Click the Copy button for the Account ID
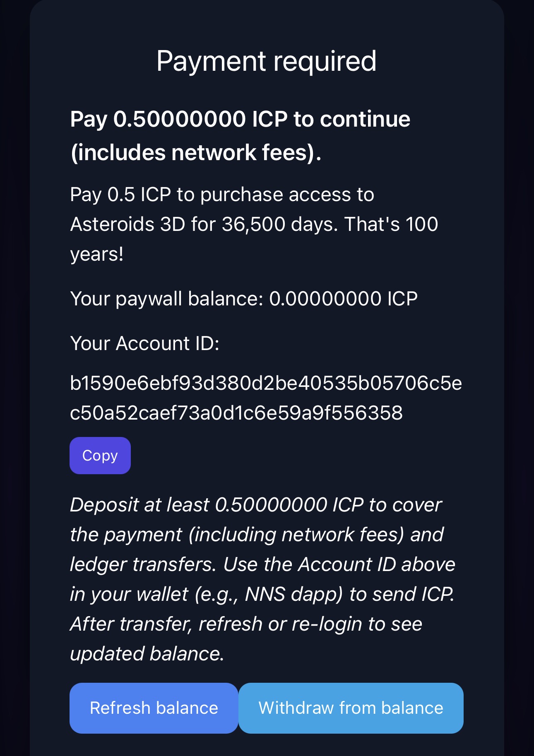Screen dimensions: 534x756 (99, 455)
